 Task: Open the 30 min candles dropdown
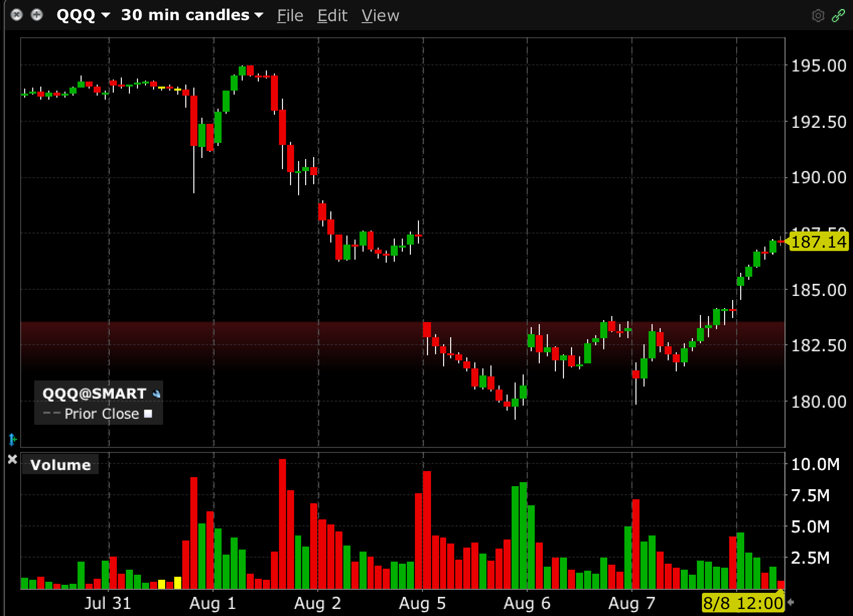(192, 15)
